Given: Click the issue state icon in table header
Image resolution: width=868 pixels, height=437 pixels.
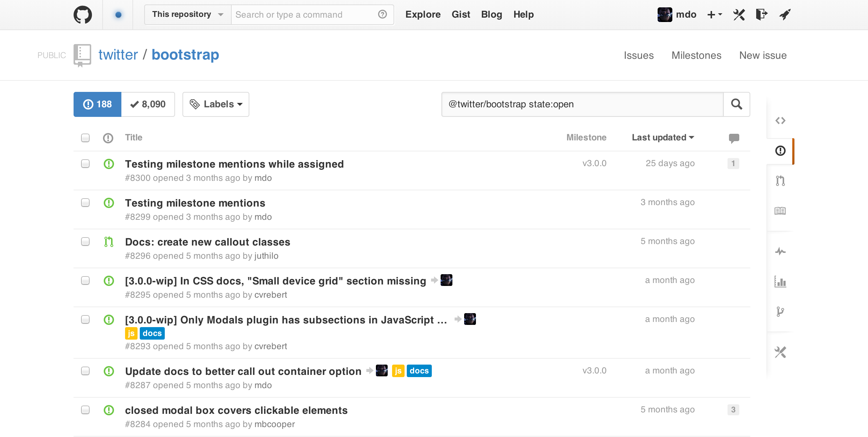Looking at the screenshot, I should point(108,138).
